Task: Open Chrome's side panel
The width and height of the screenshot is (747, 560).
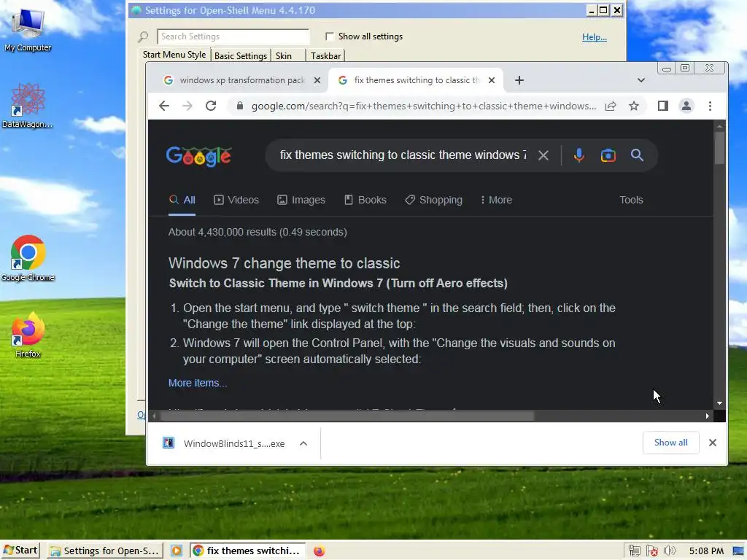Action: click(x=662, y=106)
